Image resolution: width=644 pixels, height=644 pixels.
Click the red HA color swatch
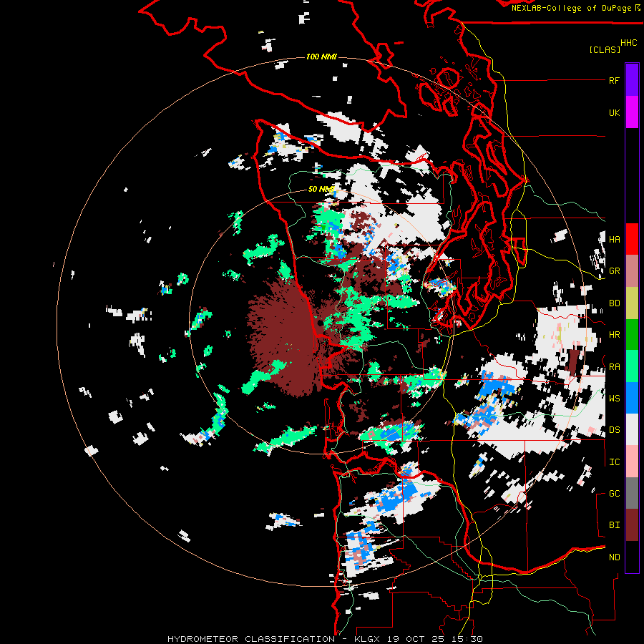click(632, 239)
